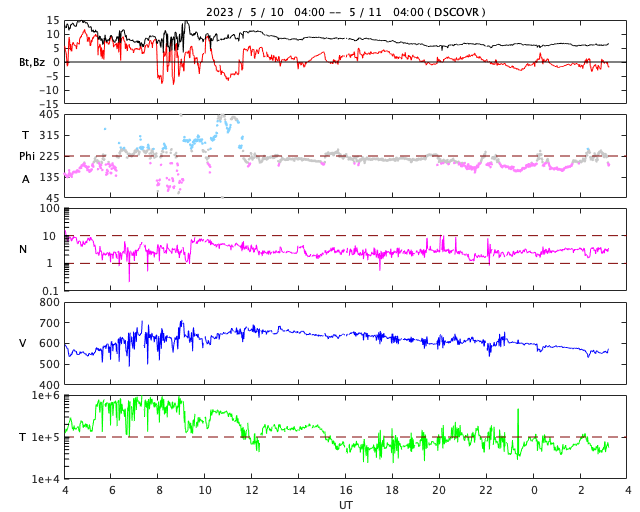The width and height of the screenshot is (640, 512).
Task: Click the 6 tick on the UT axis
Action: [112, 490]
